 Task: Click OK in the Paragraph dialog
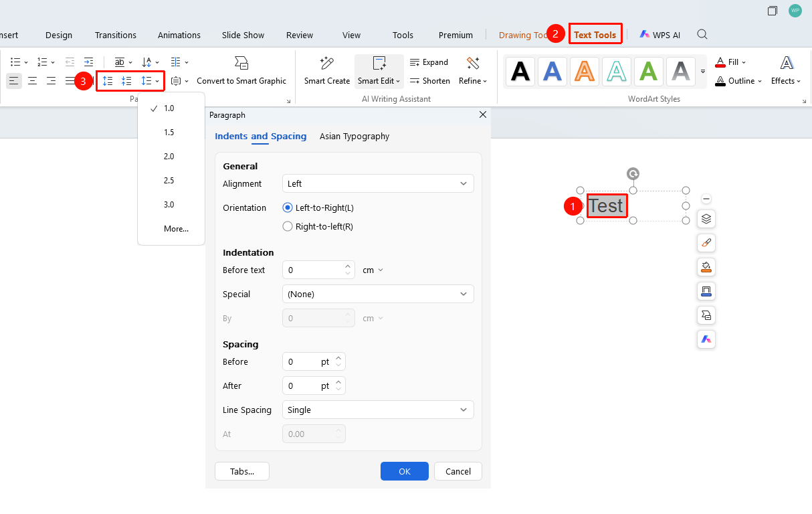(x=405, y=471)
